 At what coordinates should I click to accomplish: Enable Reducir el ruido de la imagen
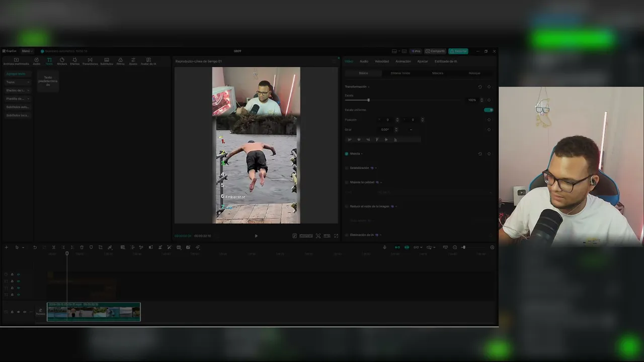(347, 206)
